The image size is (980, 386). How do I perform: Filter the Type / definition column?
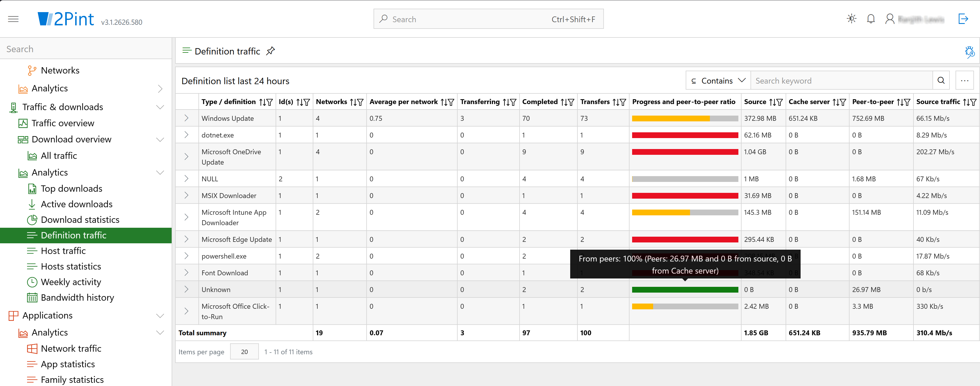(x=270, y=102)
